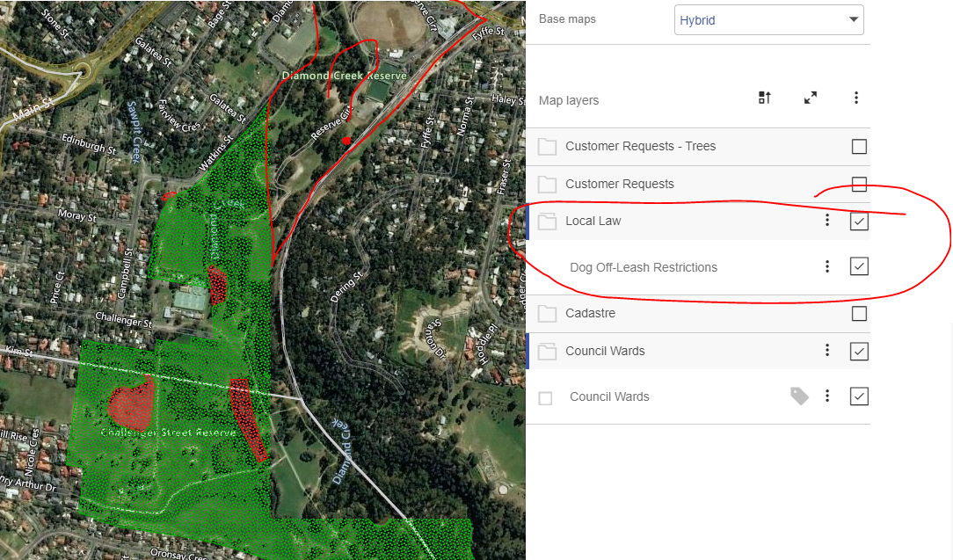Open the Base maps dropdown showing Hybrid
This screenshot has width=953, height=560.
[x=767, y=19]
